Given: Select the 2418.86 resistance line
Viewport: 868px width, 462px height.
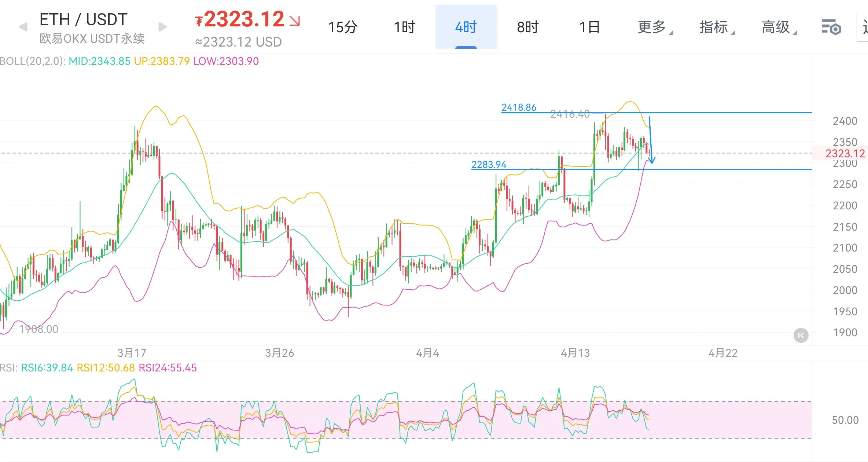Looking at the screenshot, I should tap(715, 113).
